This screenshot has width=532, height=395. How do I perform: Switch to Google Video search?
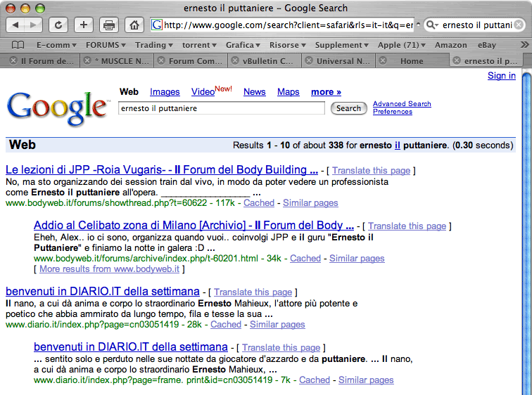(203, 92)
